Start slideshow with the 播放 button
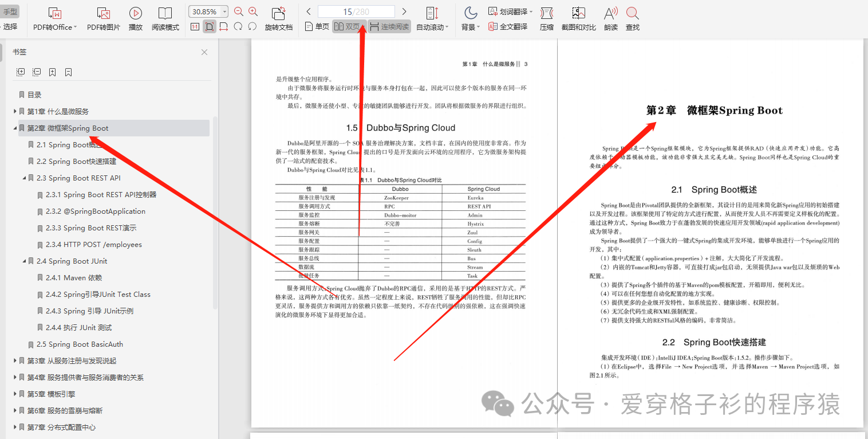The width and height of the screenshot is (868, 439). (136, 19)
